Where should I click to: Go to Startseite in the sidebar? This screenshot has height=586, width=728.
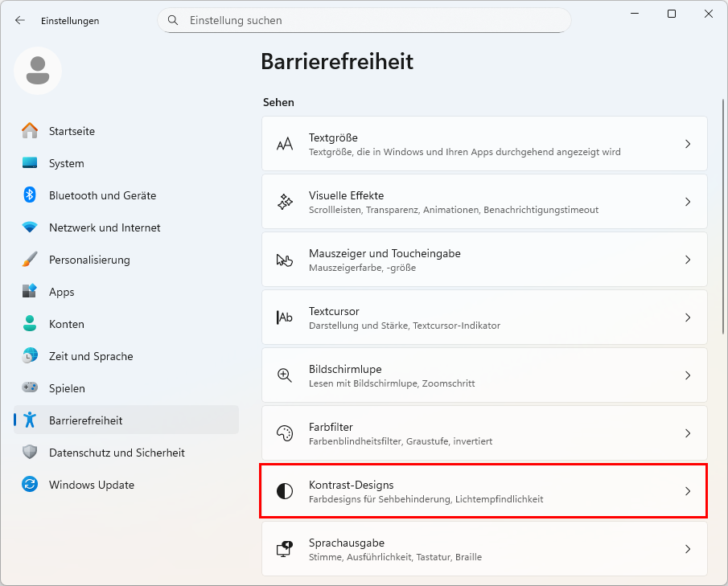click(126, 131)
